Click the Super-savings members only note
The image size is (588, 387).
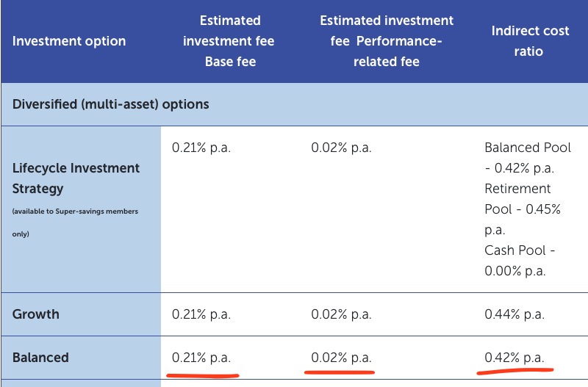point(75,223)
